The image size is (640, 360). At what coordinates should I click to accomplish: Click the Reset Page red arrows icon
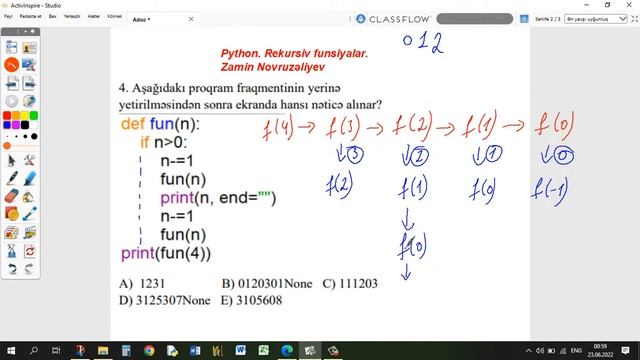point(29,251)
